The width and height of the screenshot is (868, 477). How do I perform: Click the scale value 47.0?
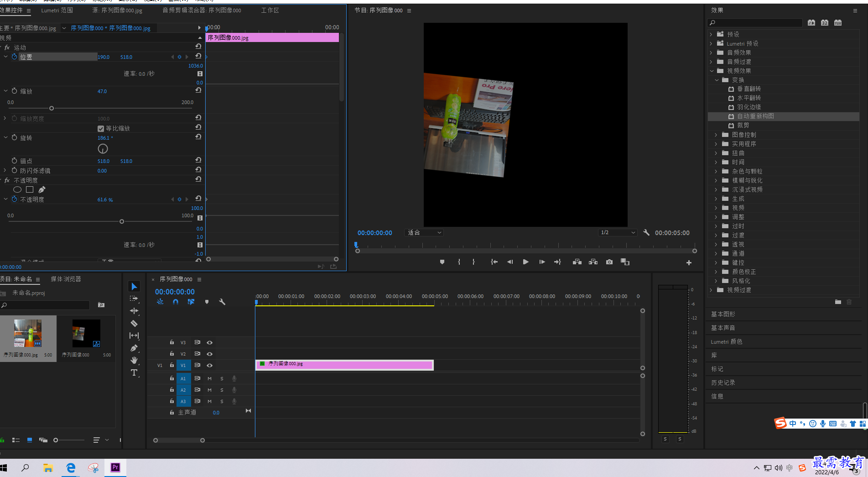pyautogui.click(x=102, y=91)
